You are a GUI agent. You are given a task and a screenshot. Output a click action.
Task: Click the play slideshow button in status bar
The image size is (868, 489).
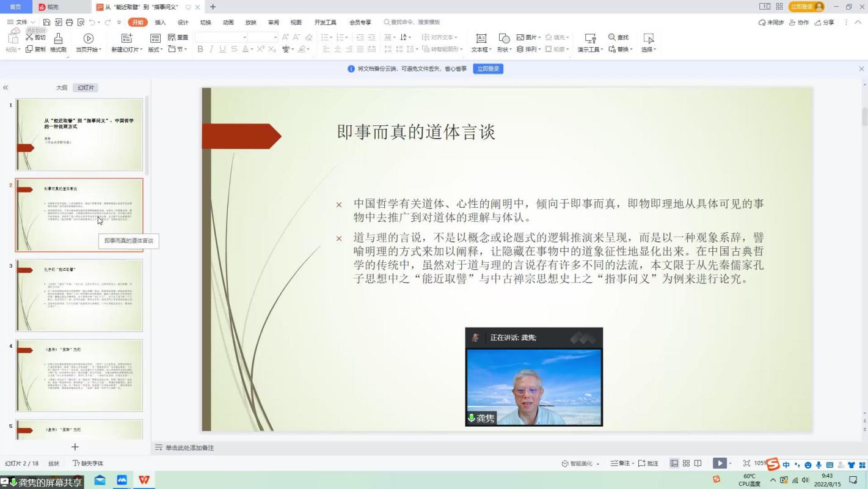[x=720, y=463]
